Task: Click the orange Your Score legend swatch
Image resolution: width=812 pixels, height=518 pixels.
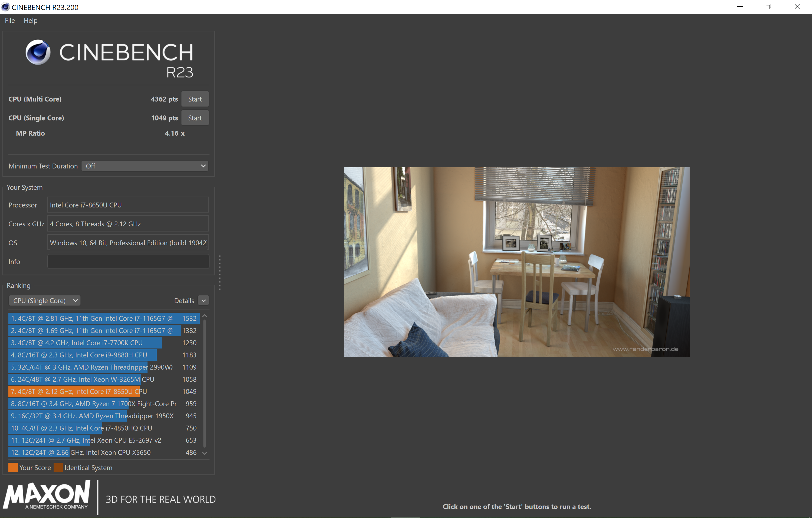Action: (x=13, y=467)
